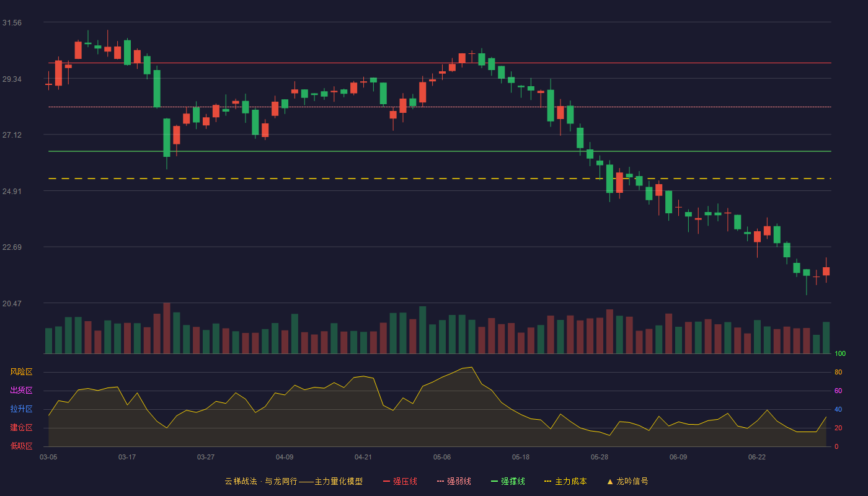868x496 pixels.
Task: Click the 31.56 price axis label
Action: tap(12, 23)
